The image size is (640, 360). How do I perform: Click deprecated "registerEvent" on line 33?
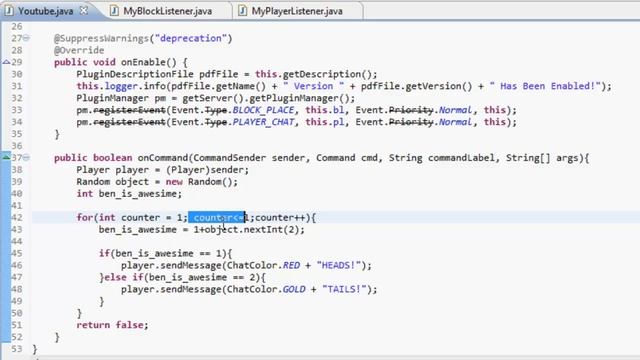point(129,110)
